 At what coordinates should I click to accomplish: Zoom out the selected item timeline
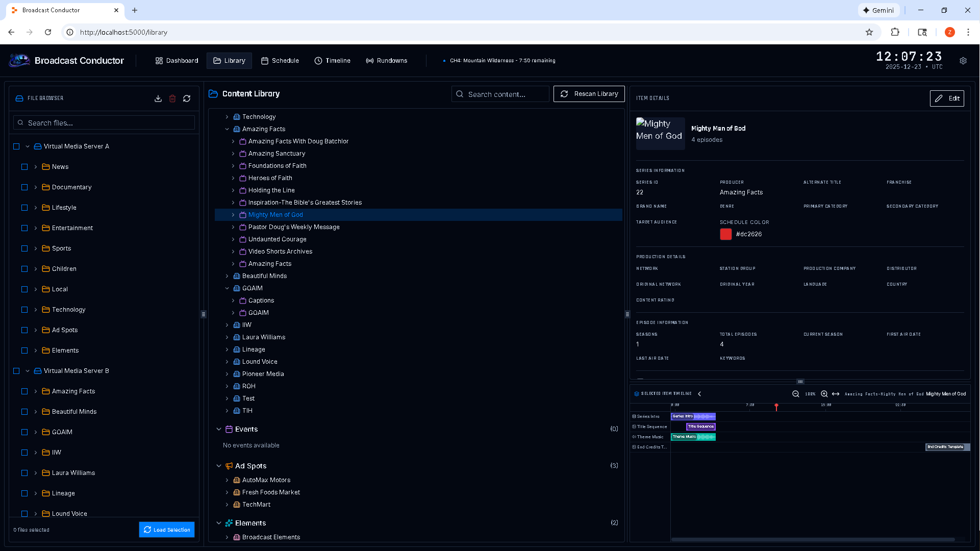click(x=795, y=394)
